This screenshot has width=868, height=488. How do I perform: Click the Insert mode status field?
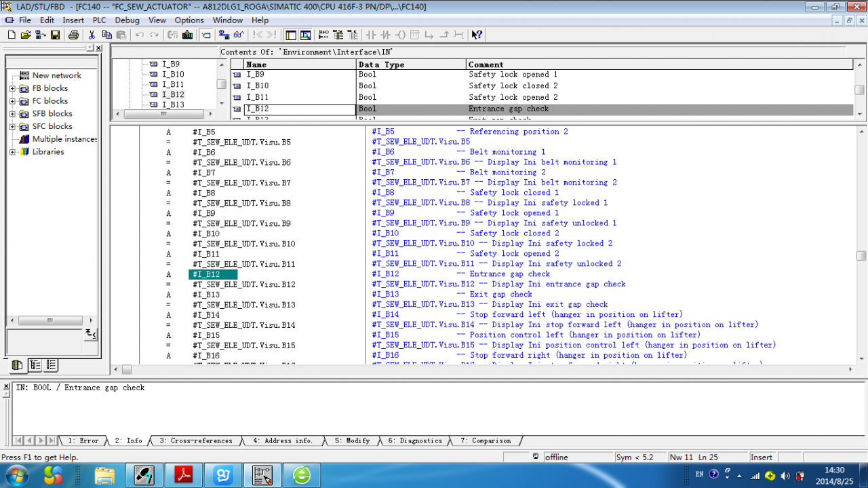click(762, 457)
